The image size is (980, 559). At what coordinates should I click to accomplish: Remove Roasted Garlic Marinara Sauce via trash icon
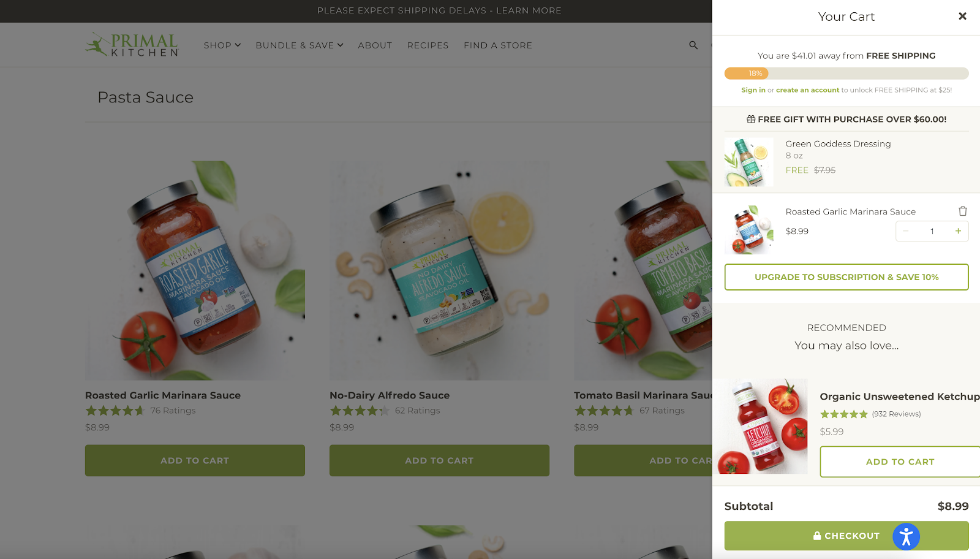click(x=962, y=211)
